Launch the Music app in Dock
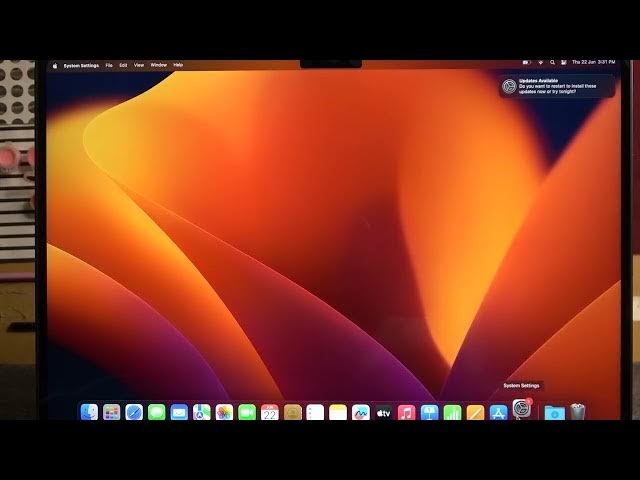Viewport: 640px width, 480px height. point(407,412)
